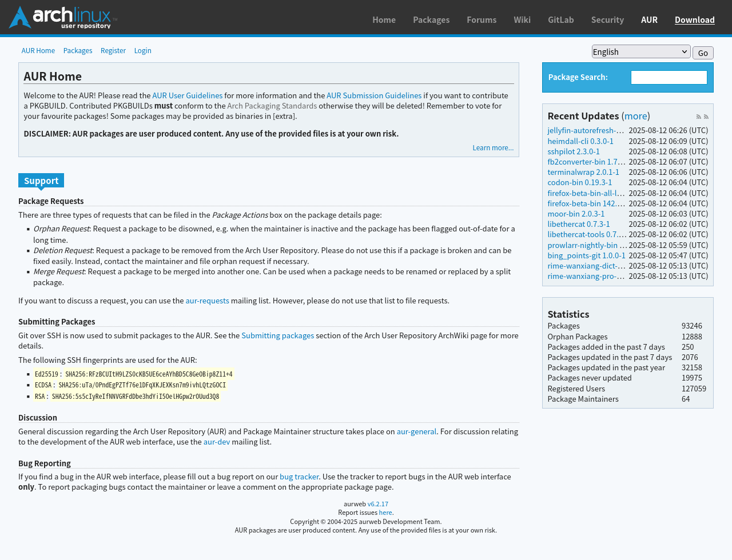The image size is (732, 560).
Task: Open the libethercat-tools package link
Action: click(x=587, y=234)
